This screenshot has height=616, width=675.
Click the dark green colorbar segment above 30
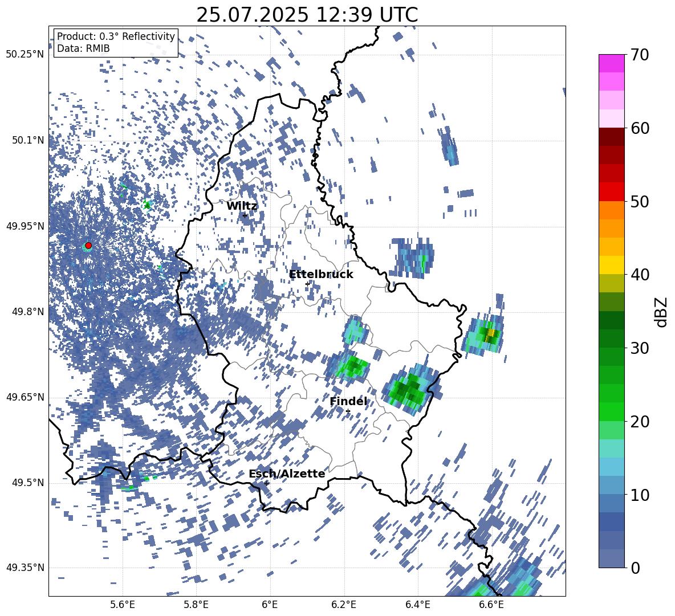coord(611,320)
